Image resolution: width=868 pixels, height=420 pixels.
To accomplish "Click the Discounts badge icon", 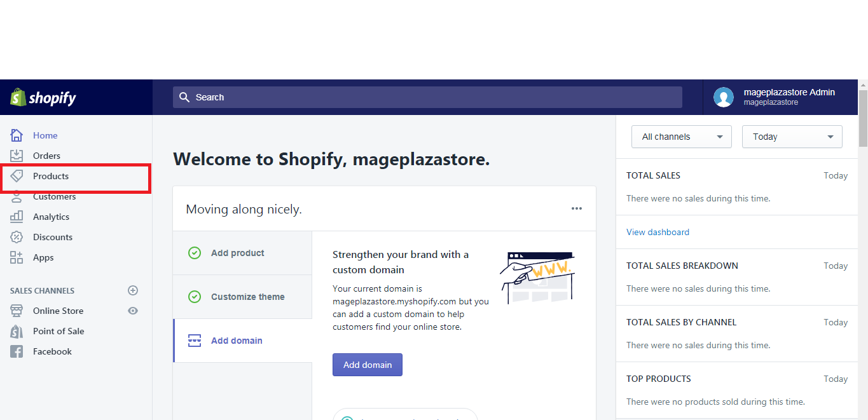I will 17,237.
